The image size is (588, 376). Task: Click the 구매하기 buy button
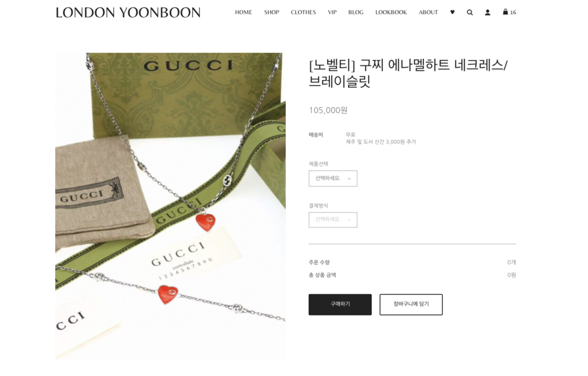tap(340, 304)
